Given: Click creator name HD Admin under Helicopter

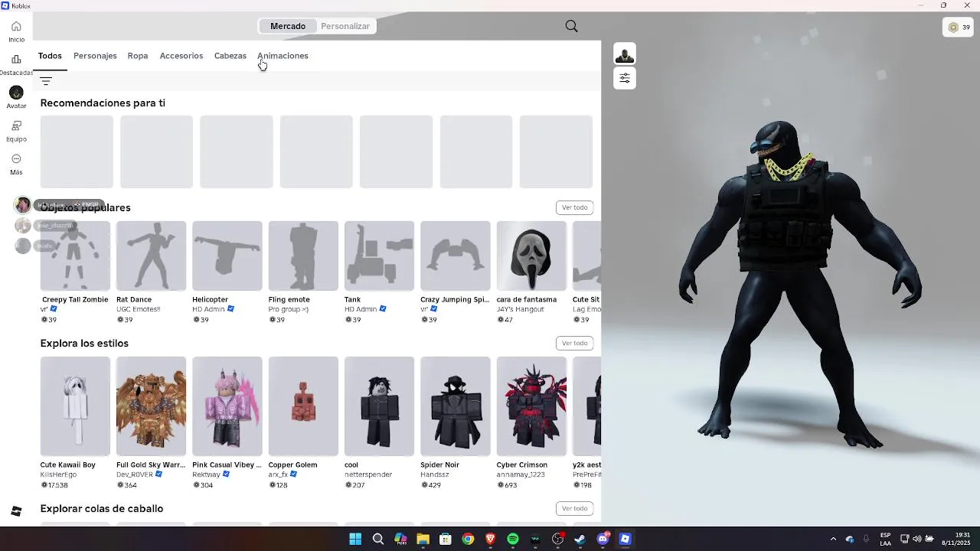Looking at the screenshot, I should [x=208, y=309].
